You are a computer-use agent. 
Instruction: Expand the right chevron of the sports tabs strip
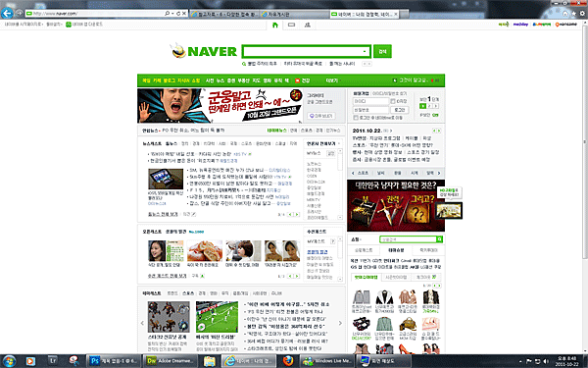(439, 173)
